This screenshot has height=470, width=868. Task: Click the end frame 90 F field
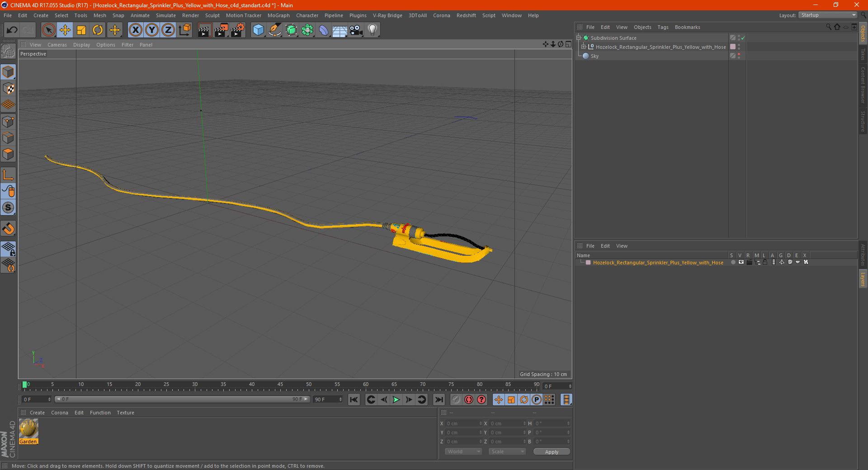pyautogui.click(x=328, y=399)
